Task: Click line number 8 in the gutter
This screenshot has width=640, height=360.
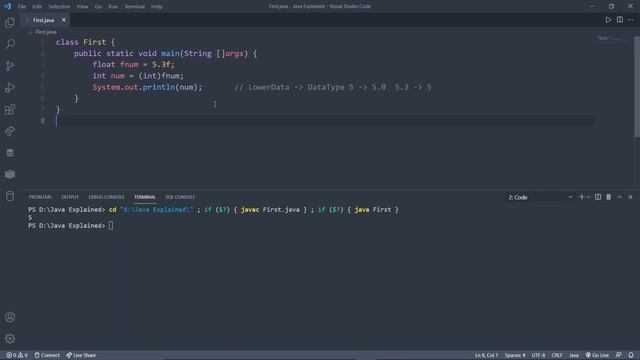Action: click(x=43, y=121)
